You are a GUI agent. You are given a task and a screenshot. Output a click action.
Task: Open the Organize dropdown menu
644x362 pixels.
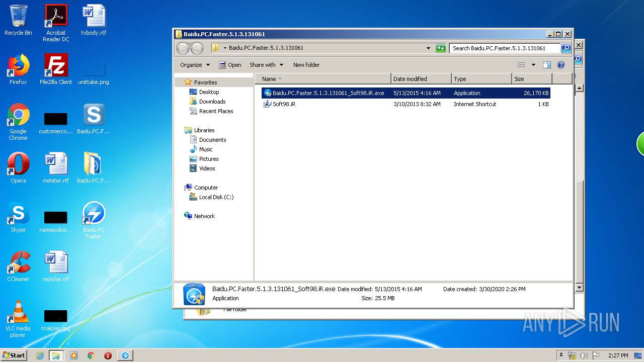point(195,65)
